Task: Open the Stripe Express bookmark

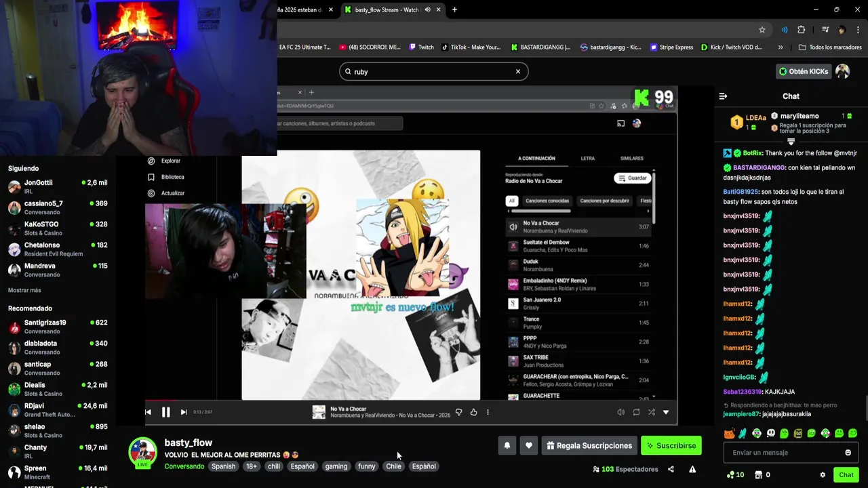Action: click(x=671, y=47)
